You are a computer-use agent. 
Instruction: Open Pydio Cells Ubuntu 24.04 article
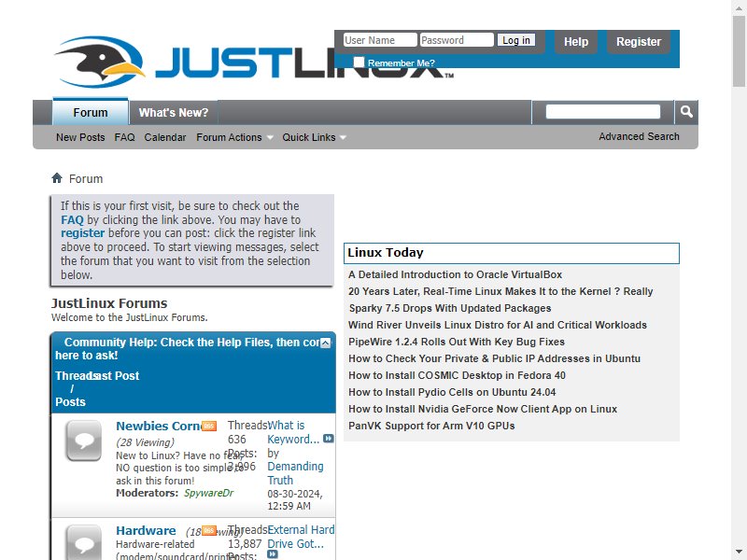(x=452, y=392)
